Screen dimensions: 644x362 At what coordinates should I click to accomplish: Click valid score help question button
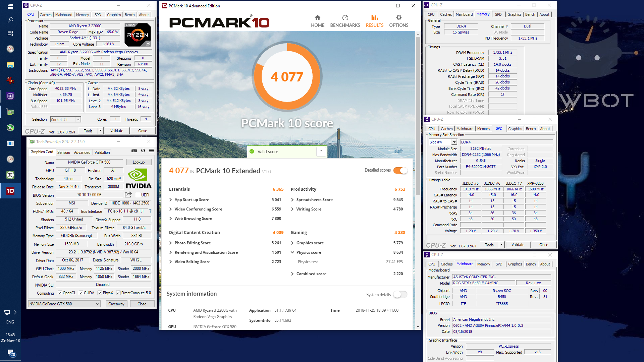[x=321, y=152]
